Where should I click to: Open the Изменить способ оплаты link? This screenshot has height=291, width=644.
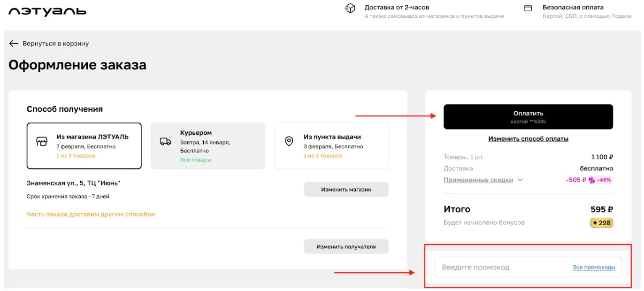coord(529,138)
